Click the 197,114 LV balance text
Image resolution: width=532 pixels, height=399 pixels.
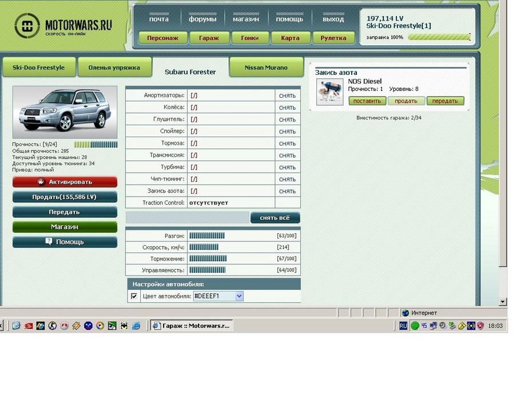pyautogui.click(x=385, y=19)
